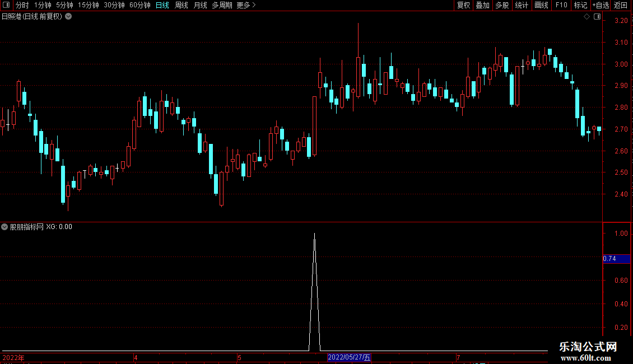The width and height of the screenshot is (633, 364).
Task: Expand the 日照港 chart title dropdown
Action: [69, 17]
